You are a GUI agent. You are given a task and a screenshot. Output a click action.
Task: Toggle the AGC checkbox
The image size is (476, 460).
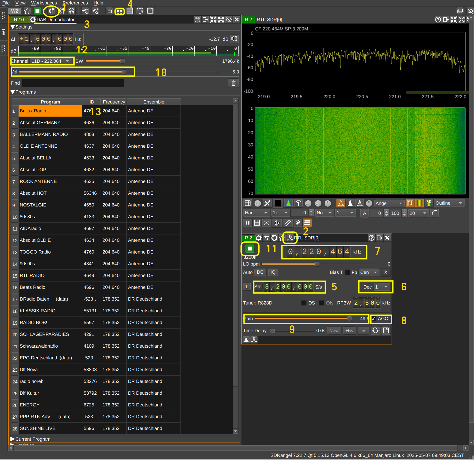(373, 319)
